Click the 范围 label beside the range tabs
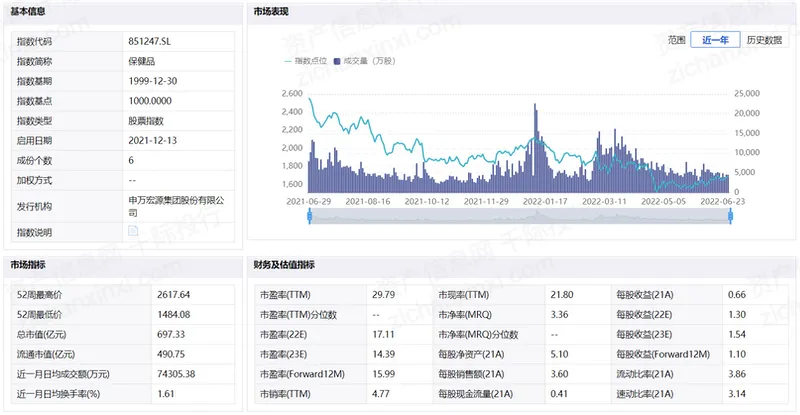The width and height of the screenshot is (800, 415). click(x=677, y=40)
